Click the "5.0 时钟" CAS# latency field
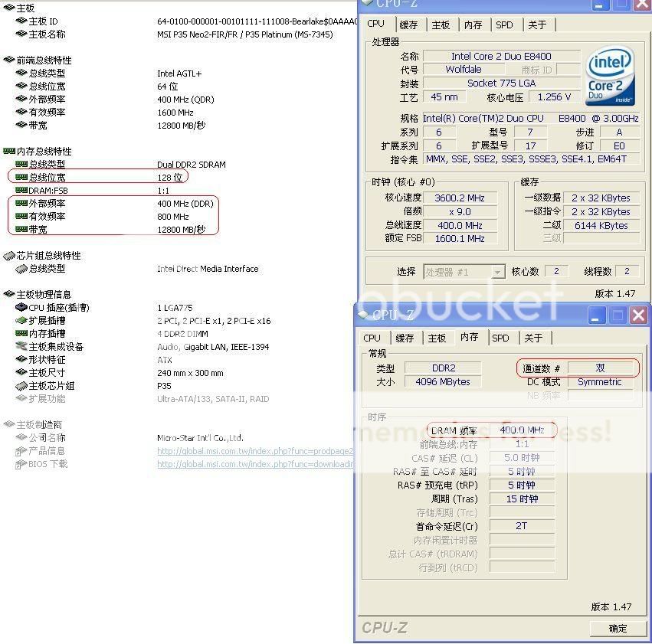Viewport: 652px width, 644px height. point(522,458)
